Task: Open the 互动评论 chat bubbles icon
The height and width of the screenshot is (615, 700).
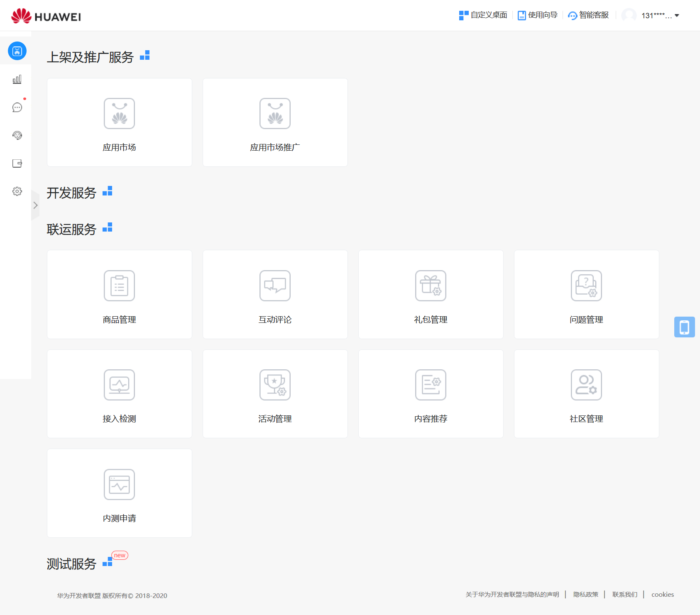Action: [x=275, y=286]
